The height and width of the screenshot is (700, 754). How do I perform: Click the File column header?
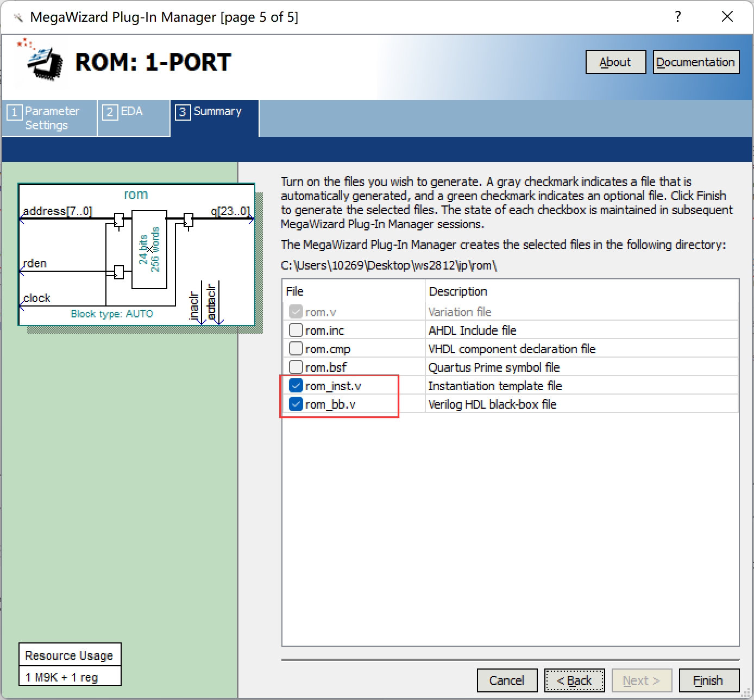[353, 291]
